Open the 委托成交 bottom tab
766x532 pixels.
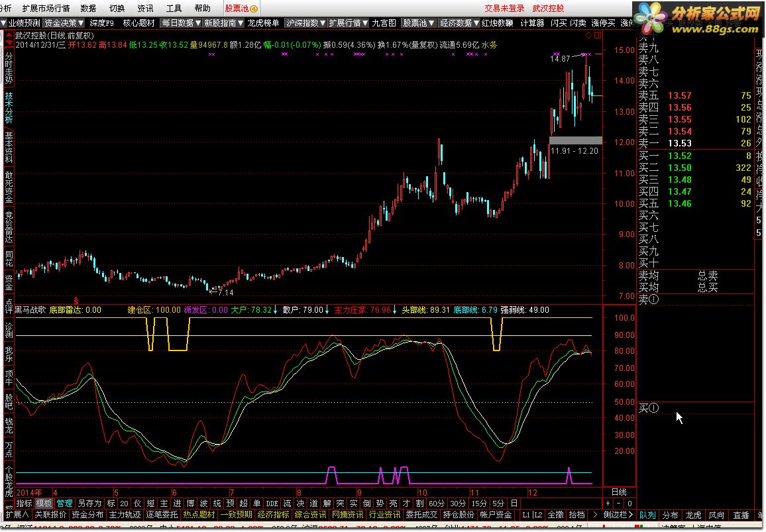pyautogui.click(x=421, y=515)
